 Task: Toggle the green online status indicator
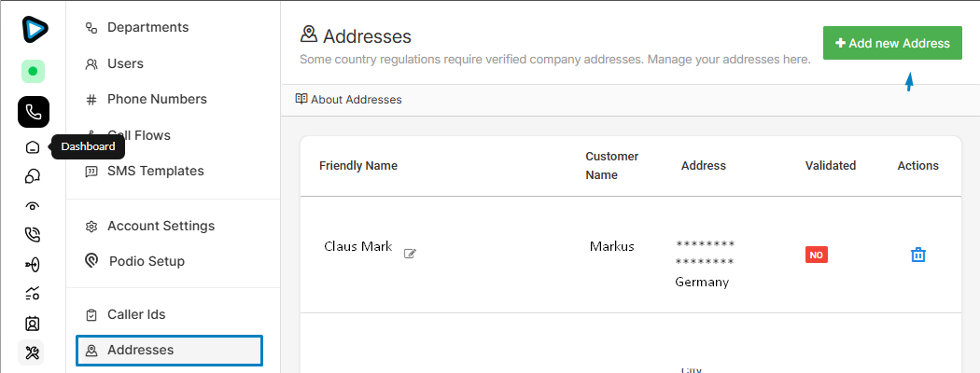(33, 71)
